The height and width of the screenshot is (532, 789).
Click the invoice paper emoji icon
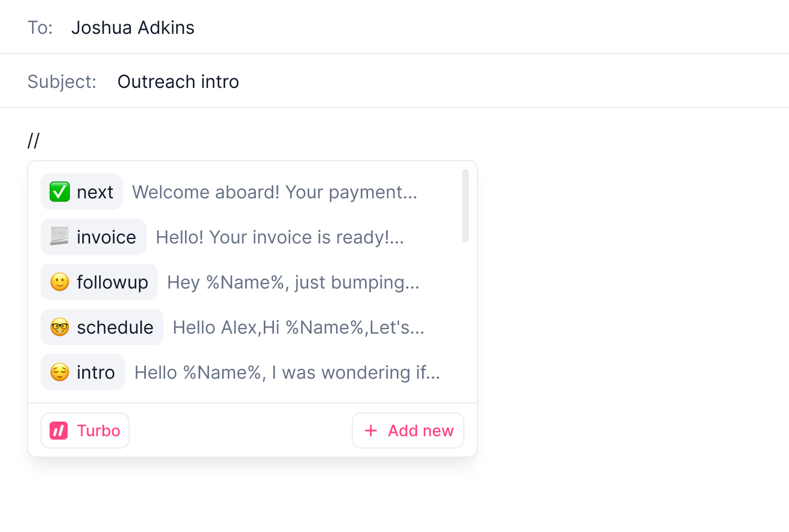(60, 237)
